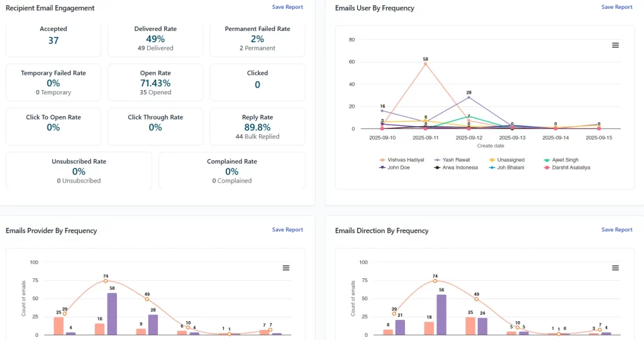This screenshot has width=644, height=340.
Task: Click the Open Rate 71.43% card
Action: (155, 82)
